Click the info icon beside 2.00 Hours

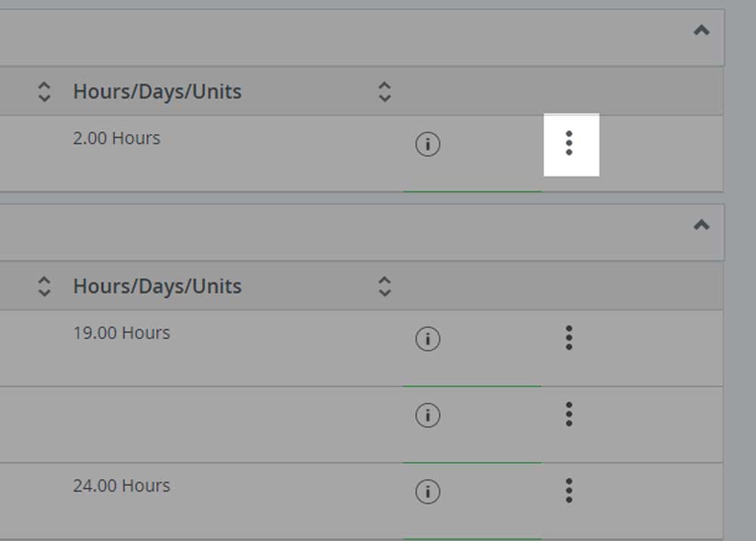tap(428, 144)
